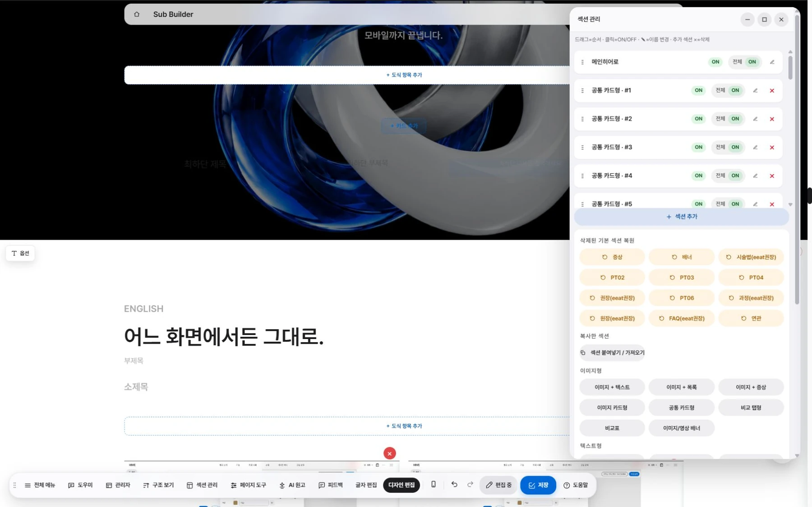Restore deleted PT03 section
Image resolution: width=812 pixels, height=507 pixels.
pyautogui.click(x=682, y=278)
